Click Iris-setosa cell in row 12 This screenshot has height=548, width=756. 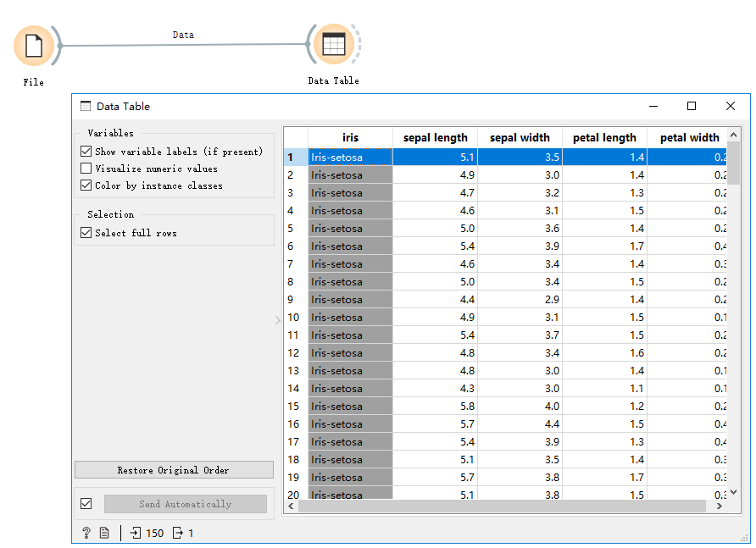coord(351,353)
